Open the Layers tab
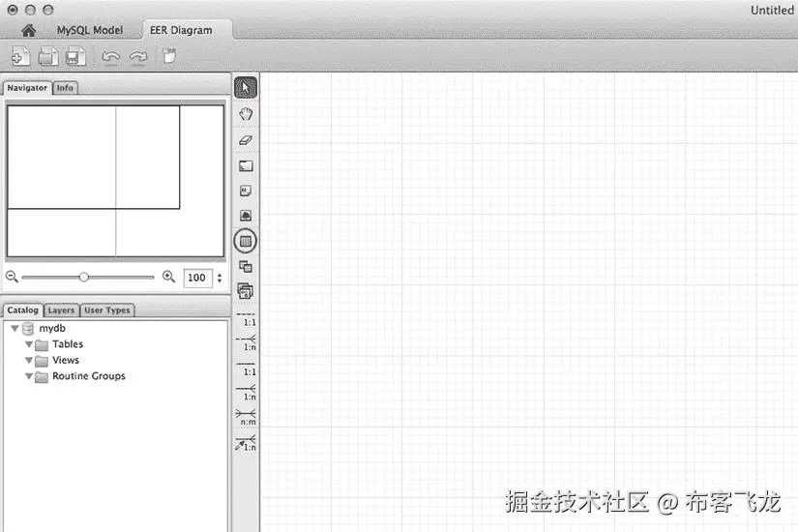Image resolution: width=798 pixels, height=532 pixels. (x=61, y=310)
